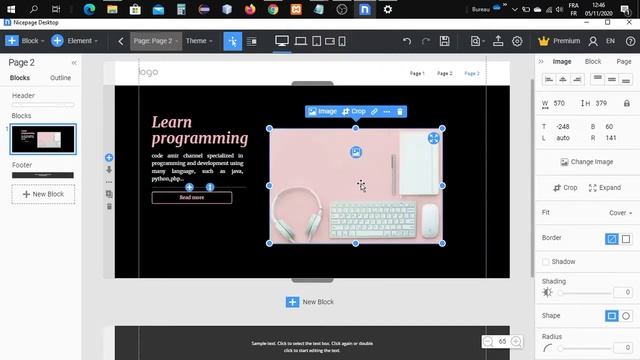Viewport: 640px width, 360px height.
Task: Select rectangle shape option
Action: click(x=611, y=316)
